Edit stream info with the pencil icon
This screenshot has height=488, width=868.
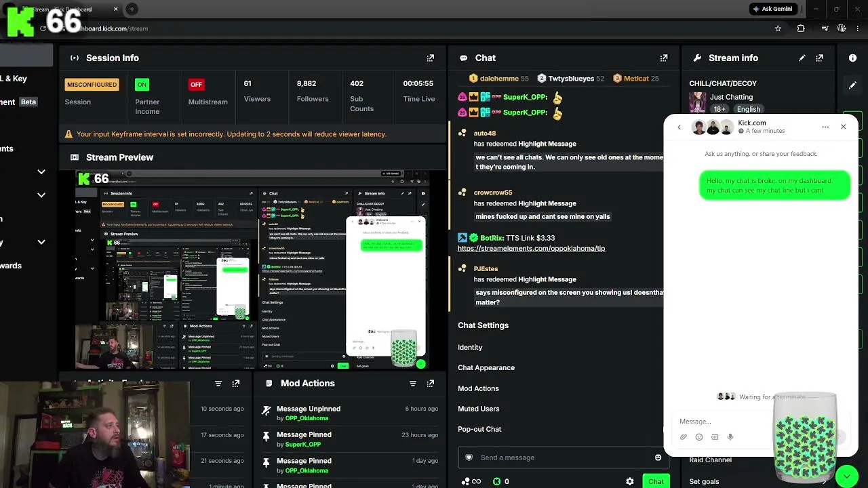(x=802, y=58)
